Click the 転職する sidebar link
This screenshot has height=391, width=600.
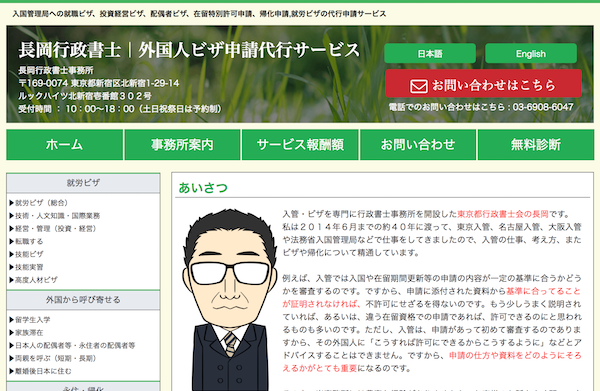click(x=26, y=241)
